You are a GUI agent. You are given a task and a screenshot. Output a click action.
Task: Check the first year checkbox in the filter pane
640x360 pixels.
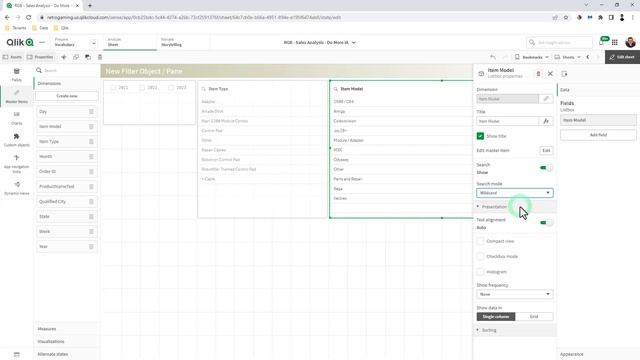pyautogui.click(x=113, y=88)
